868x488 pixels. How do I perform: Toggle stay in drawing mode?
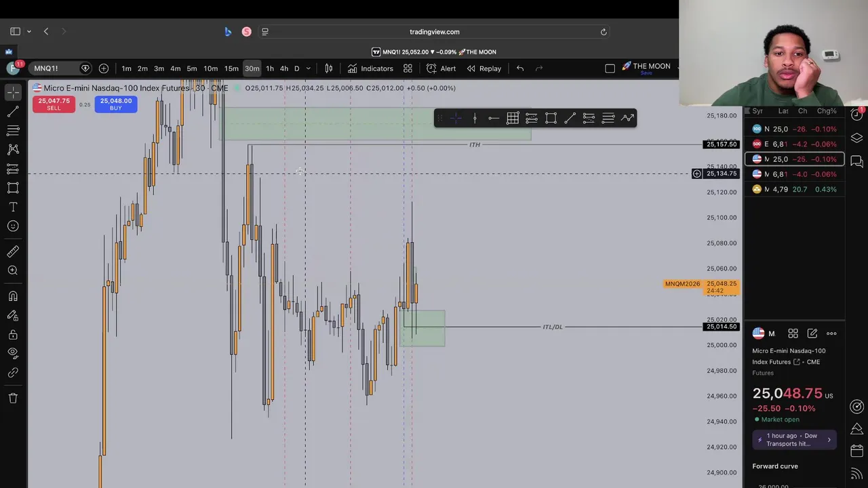(13, 315)
